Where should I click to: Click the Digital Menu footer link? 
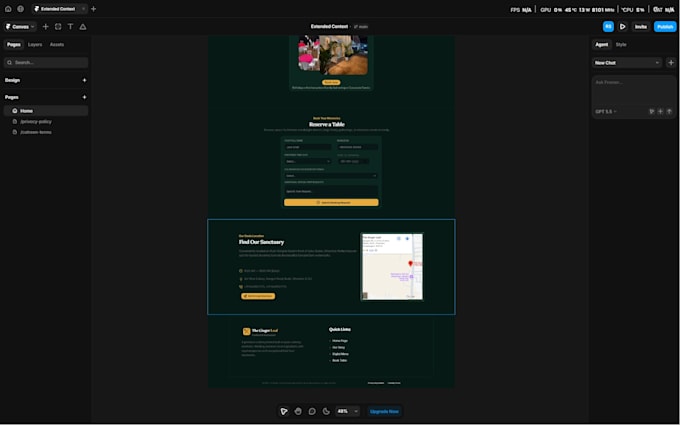(x=340, y=354)
